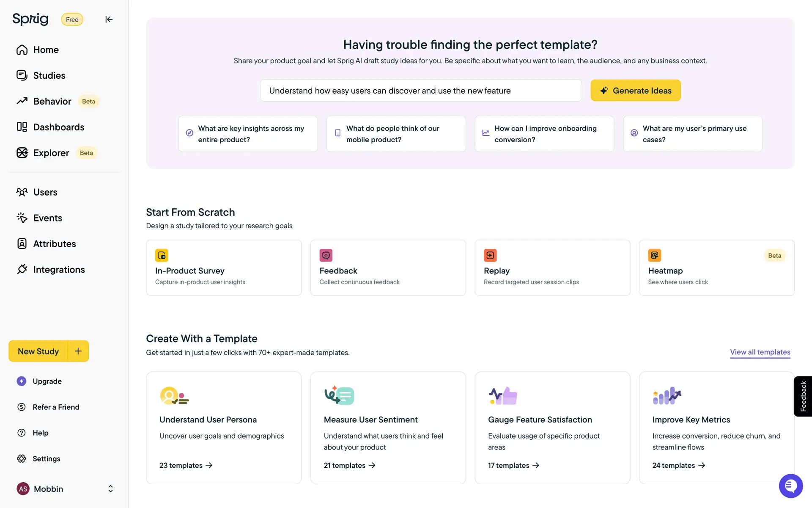Open the Behavior section

point(52,101)
